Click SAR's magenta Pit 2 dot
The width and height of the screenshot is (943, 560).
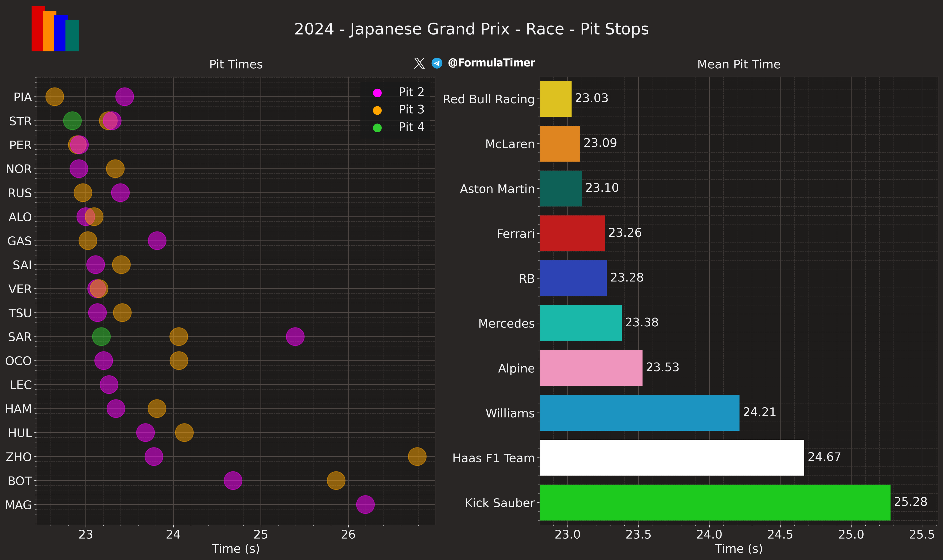pyautogui.click(x=295, y=336)
